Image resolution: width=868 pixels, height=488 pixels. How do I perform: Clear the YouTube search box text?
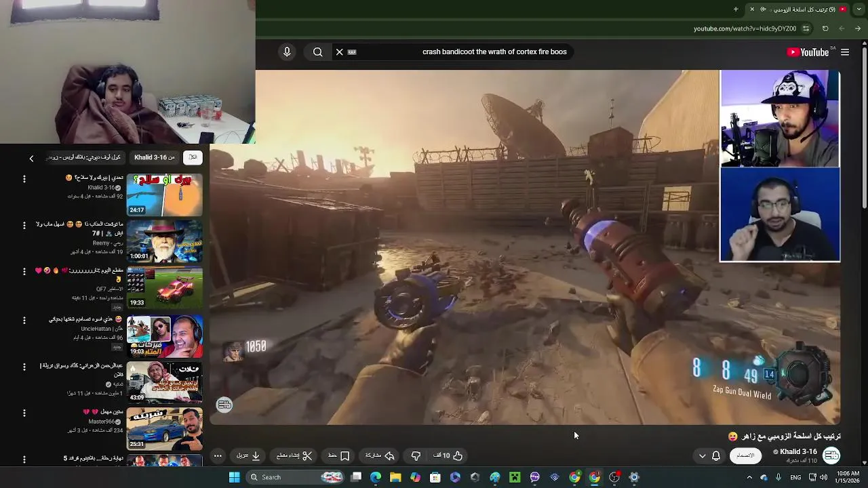pyautogui.click(x=340, y=52)
